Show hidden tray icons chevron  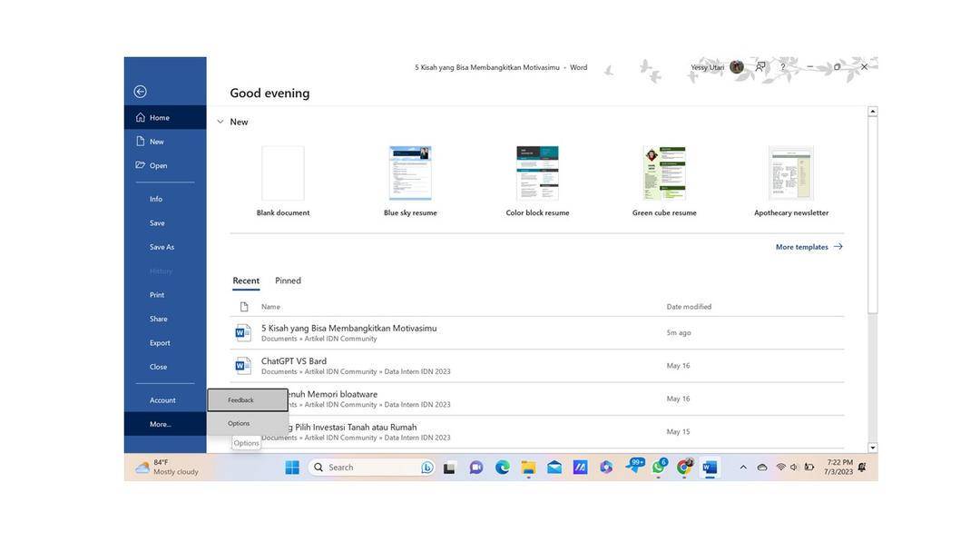pyautogui.click(x=743, y=468)
